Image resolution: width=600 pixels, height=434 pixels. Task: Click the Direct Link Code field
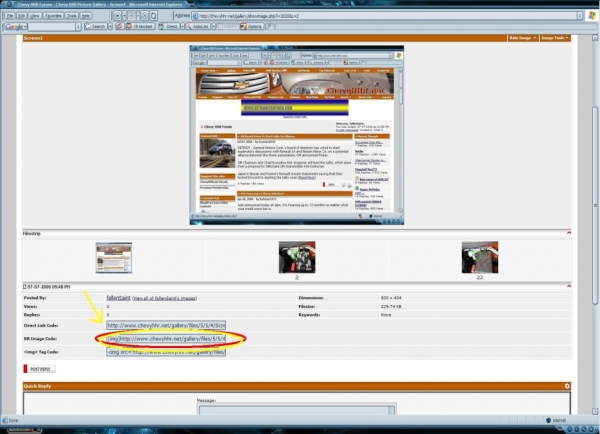(x=165, y=325)
